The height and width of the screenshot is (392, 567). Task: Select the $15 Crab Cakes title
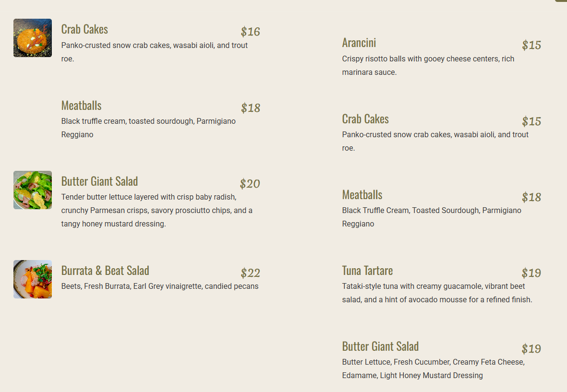(365, 119)
